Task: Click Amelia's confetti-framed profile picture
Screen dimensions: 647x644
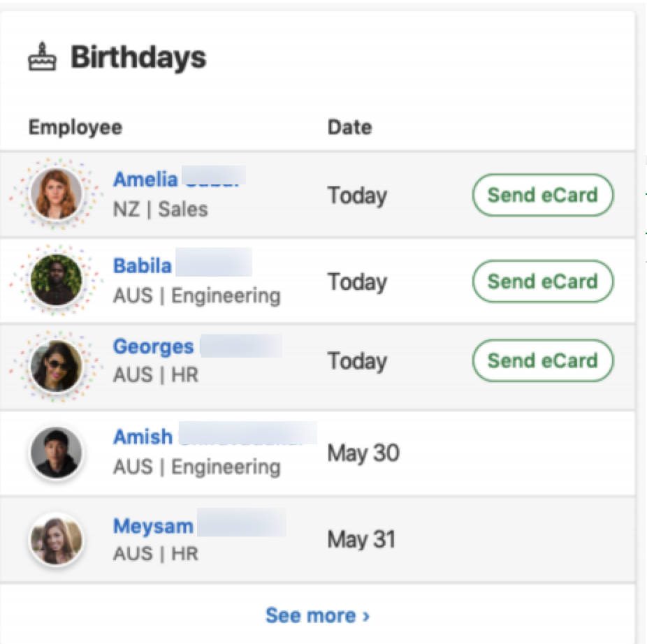Action: point(57,195)
